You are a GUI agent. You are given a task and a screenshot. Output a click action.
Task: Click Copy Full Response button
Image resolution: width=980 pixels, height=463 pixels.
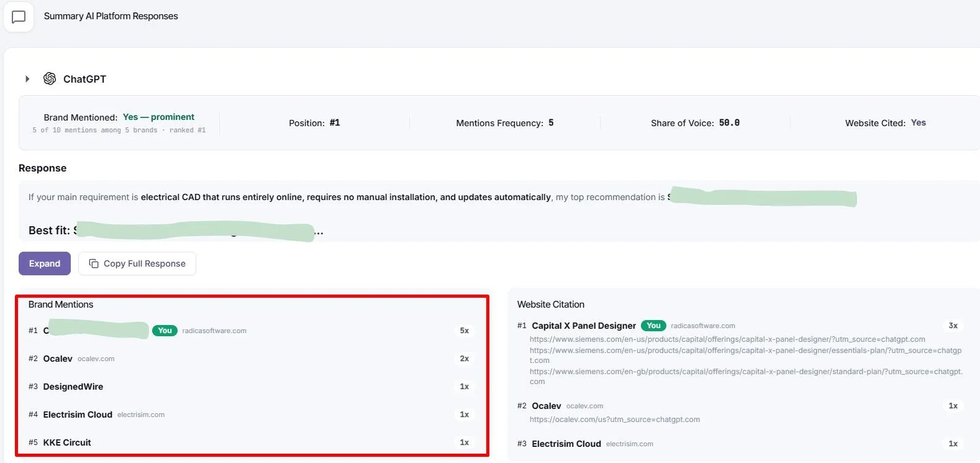point(137,264)
